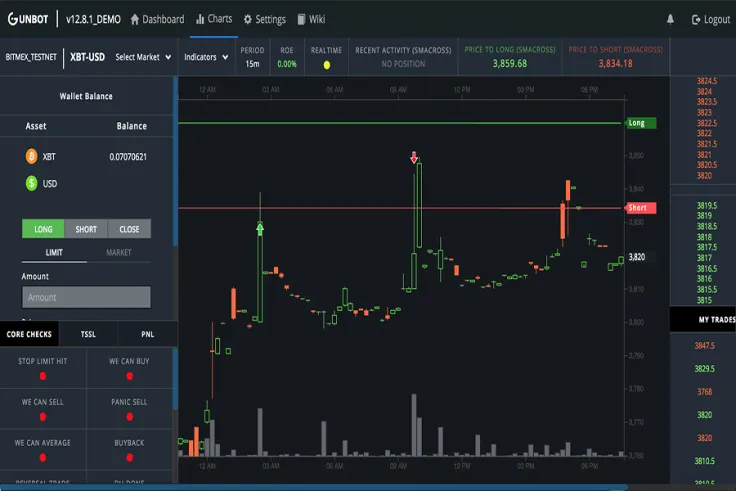Open notifications via the bell icon
The image size is (736, 491).
[x=670, y=19]
